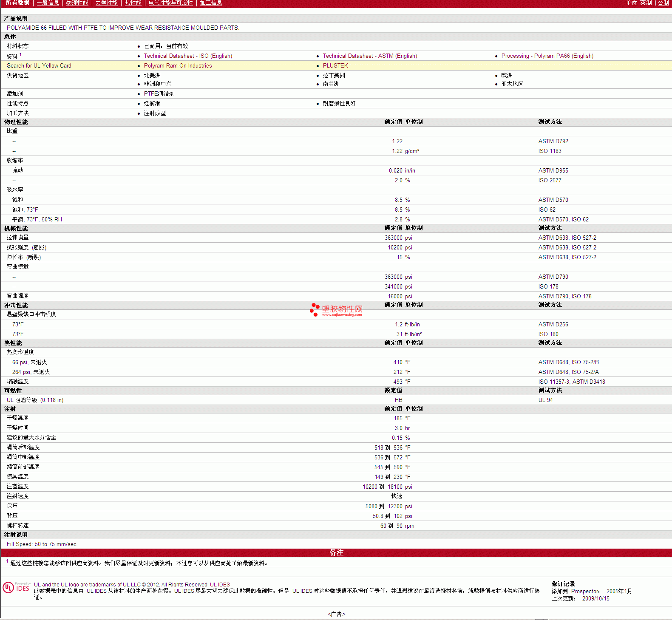This screenshot has height=620, width=672.
Task: Open the 加工信息 tab
Action: tap(211, 3)
